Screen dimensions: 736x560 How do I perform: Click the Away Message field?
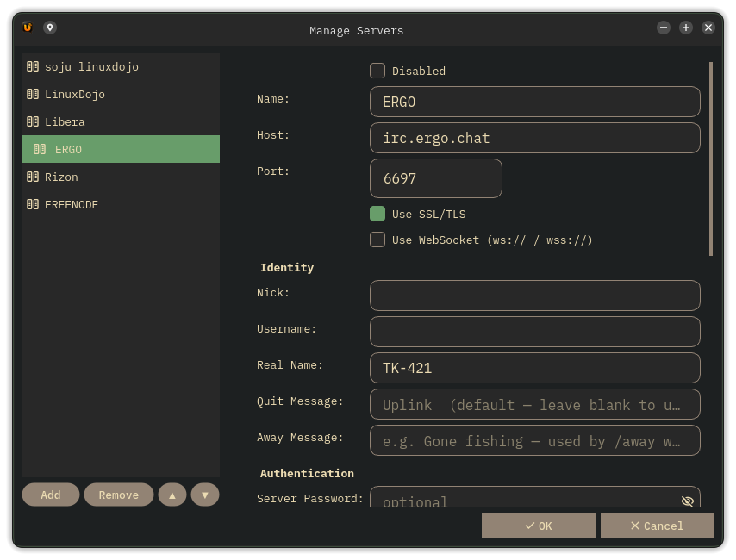(x=535, y=440)
